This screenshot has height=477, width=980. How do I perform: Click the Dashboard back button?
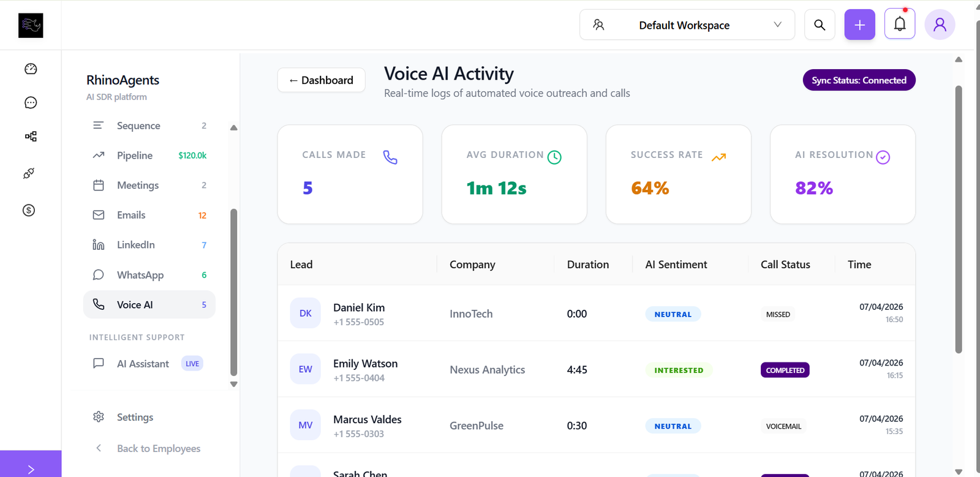click(322, 80)
